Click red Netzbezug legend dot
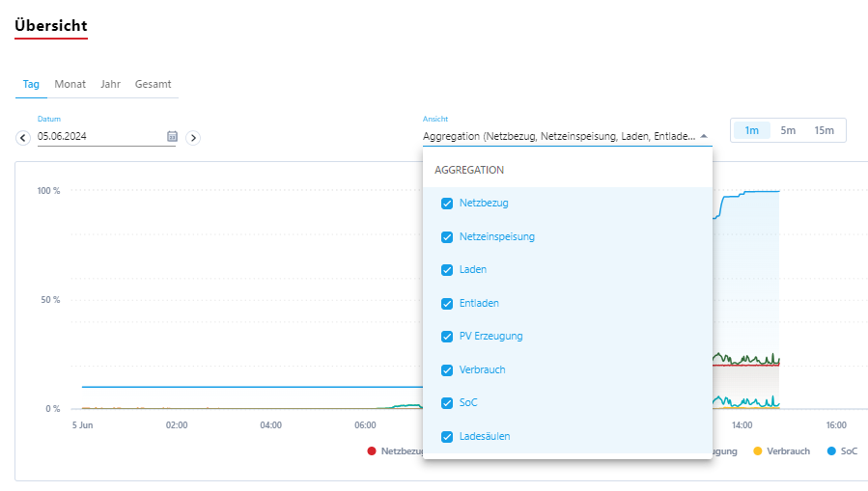 tap(372, 451)
